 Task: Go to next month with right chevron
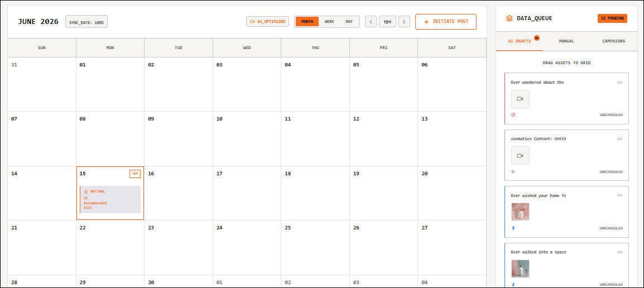click(x=404, y=22)
